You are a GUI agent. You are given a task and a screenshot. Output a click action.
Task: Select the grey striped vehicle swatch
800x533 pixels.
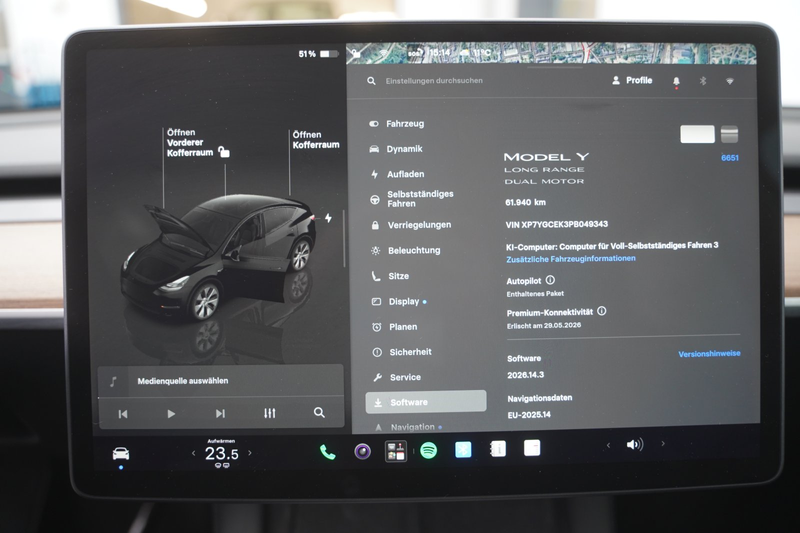click(x=729, y=134)
